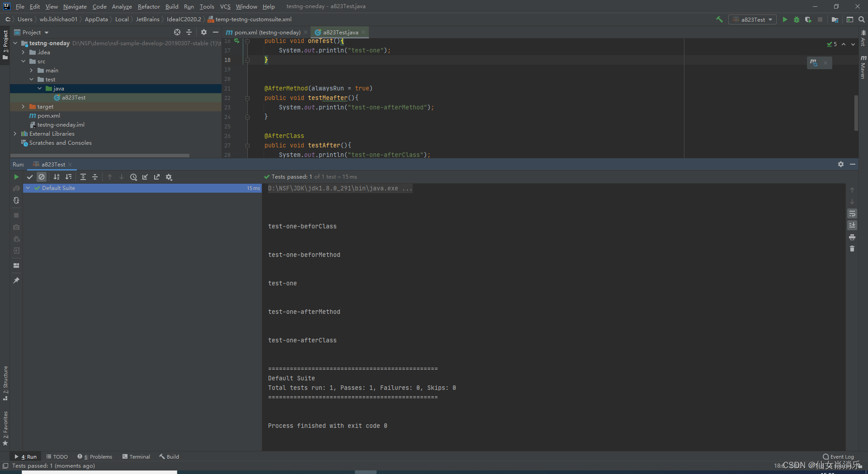This screenshot has height=474, width=868.
Task: Open inspections widget showing 5 typos
Action: (832, 44)
